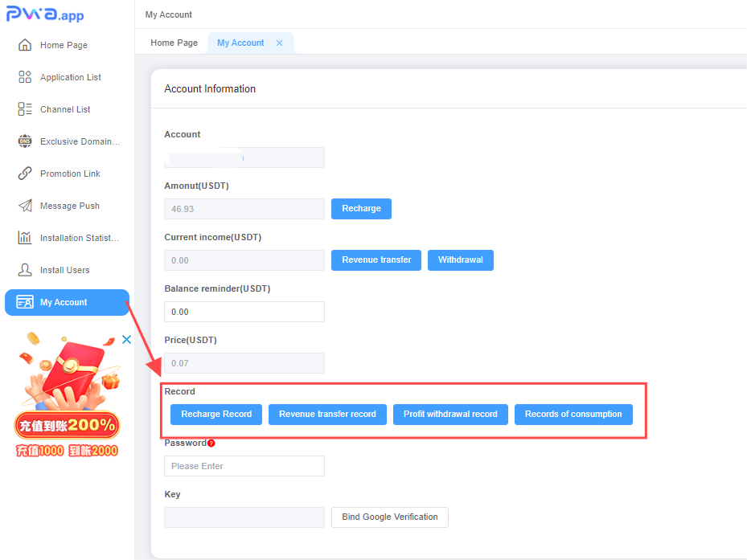Viewport: 747px width, 560px height.
Task: Click the Install Users person icon
Action: [25, 270]
